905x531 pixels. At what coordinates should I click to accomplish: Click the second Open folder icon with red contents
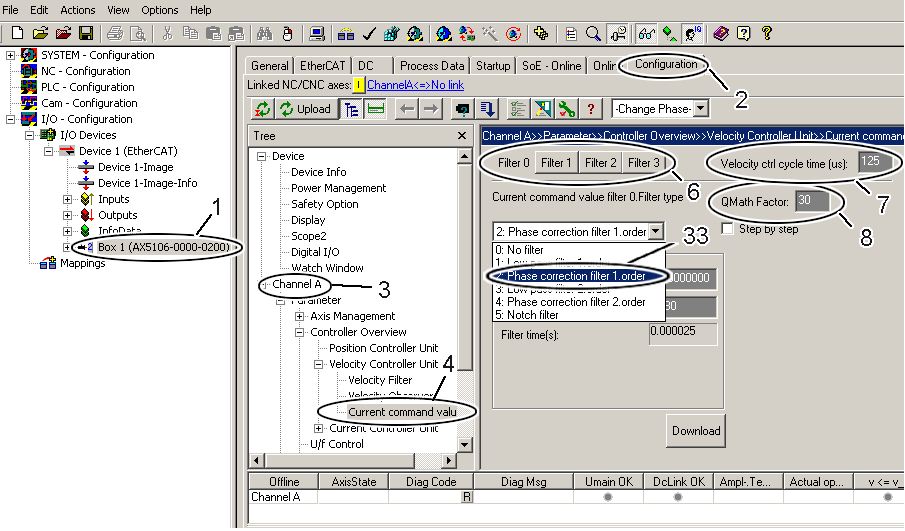pos(63,33)
